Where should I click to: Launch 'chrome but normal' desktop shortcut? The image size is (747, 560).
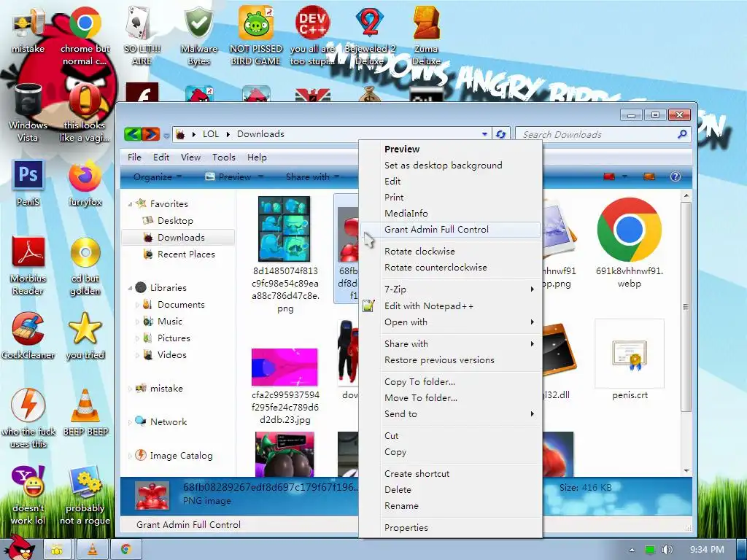point(85,34)
